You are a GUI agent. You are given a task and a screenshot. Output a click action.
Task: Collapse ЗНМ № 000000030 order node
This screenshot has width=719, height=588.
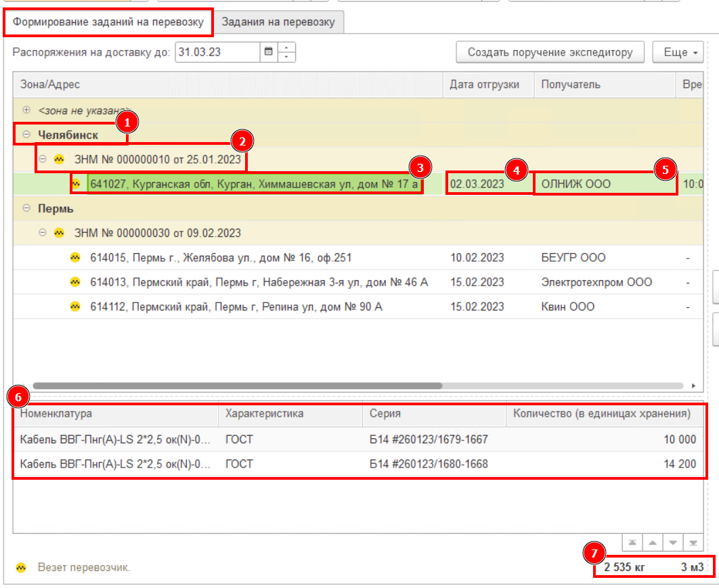click(43, 233)
